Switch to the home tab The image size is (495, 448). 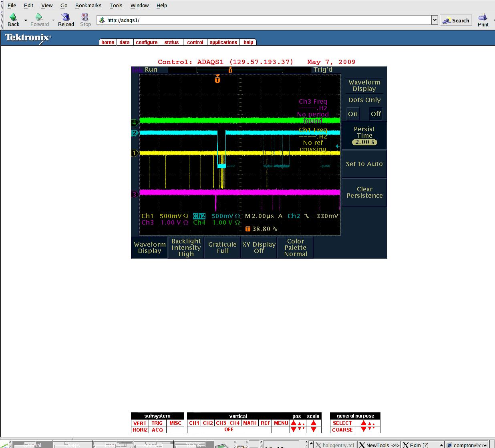pyautogui.click(x=108, y=42)
